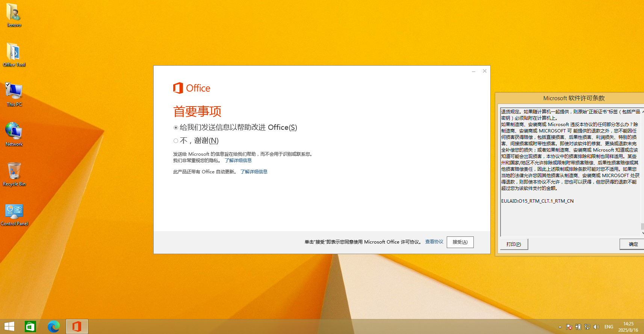The height and width of the screenshot is (334, 644).
Task: Choose the 不，谢谢 radio option
Action: [176, 141]
